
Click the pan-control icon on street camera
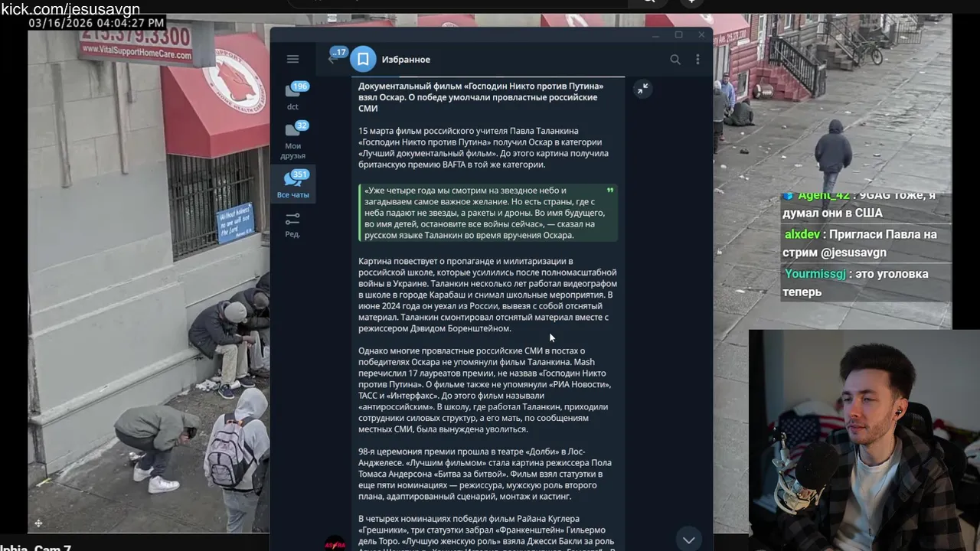click(x=38, y=523)
